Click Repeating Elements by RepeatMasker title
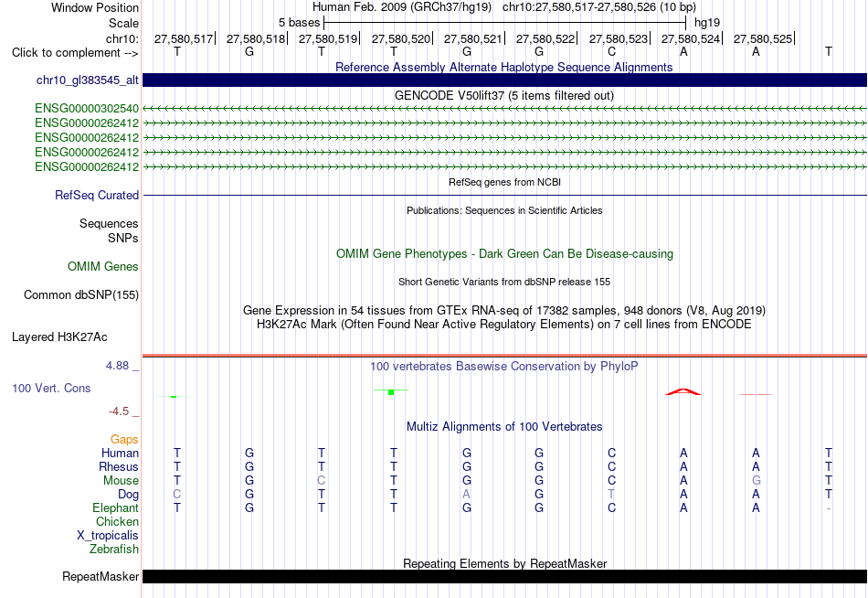 click(x=504, y=563)
